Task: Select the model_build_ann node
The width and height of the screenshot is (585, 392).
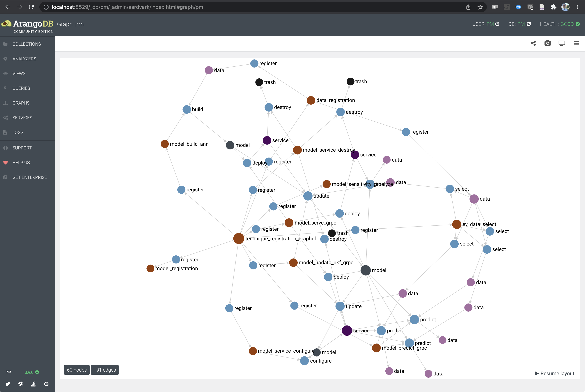Action: tap(164, 144)
